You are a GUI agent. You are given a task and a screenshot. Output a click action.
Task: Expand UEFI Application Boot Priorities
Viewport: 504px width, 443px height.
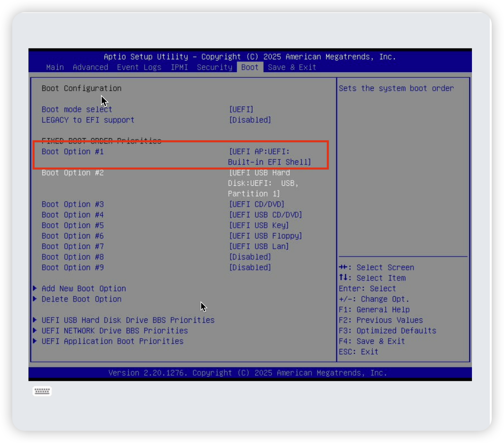[113, 341]
